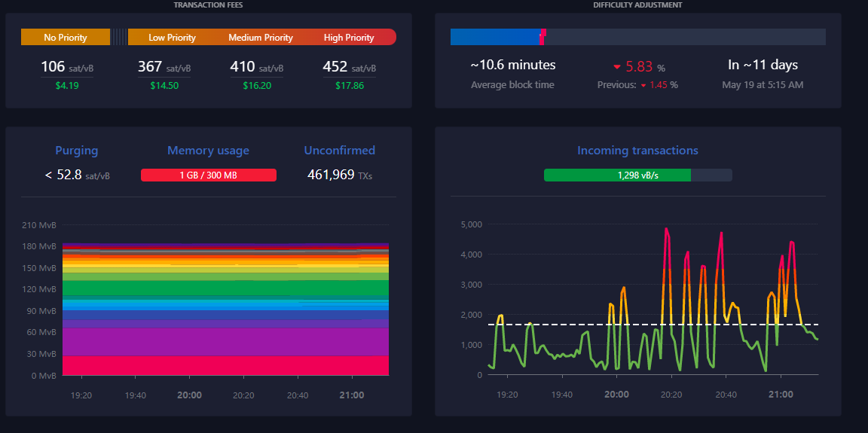868x433 pixels.
Task: Click the green band of mempool chart
Action: (x=225, y=288)
